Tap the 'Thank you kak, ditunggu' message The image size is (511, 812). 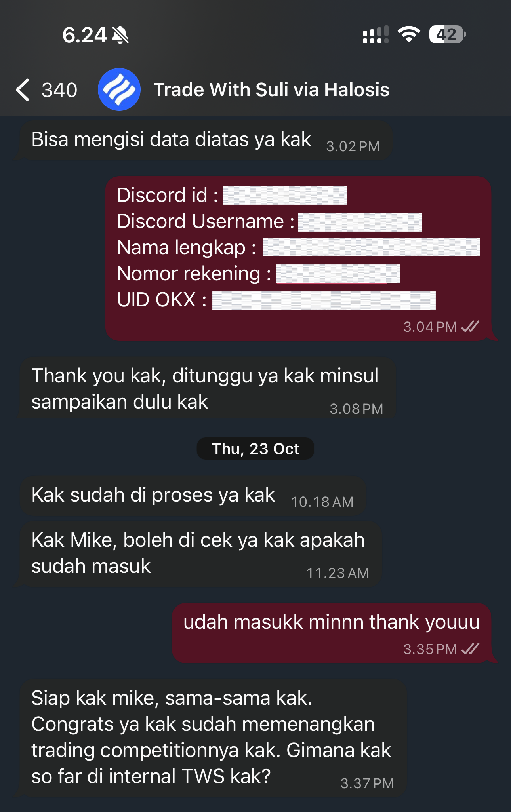[x=206, y=388]
